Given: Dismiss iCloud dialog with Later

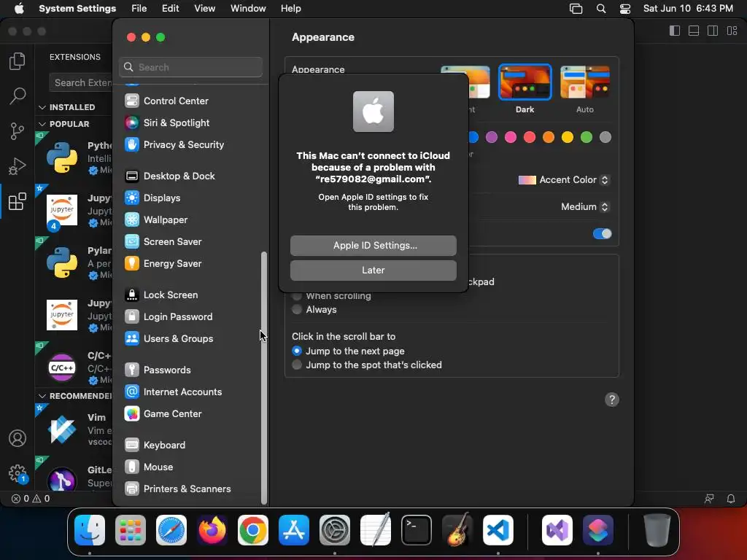Looking at the screenshot, I should click(373, 270).
